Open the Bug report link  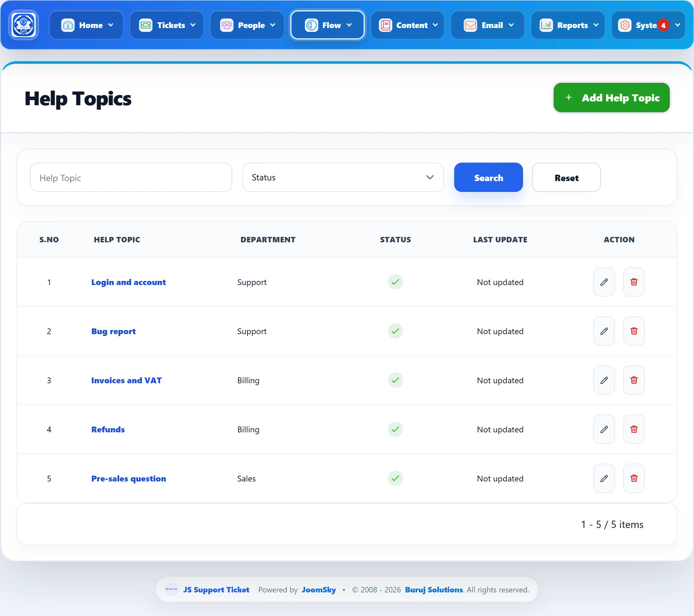(113, 331)
